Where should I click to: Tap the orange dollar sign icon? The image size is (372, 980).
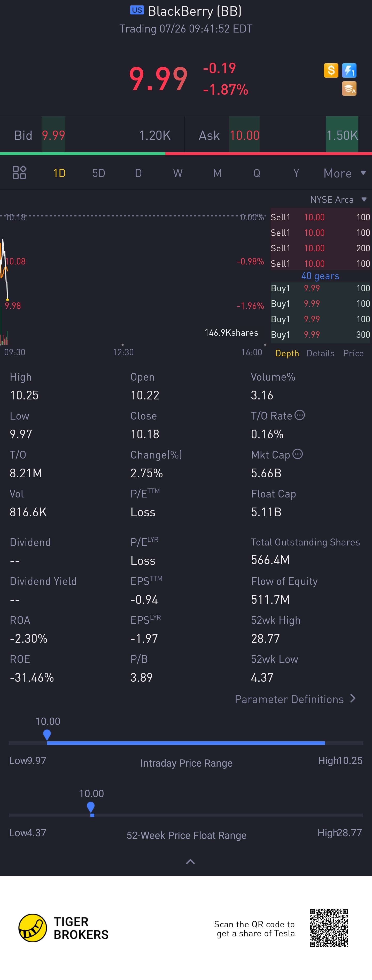point(331,70)
